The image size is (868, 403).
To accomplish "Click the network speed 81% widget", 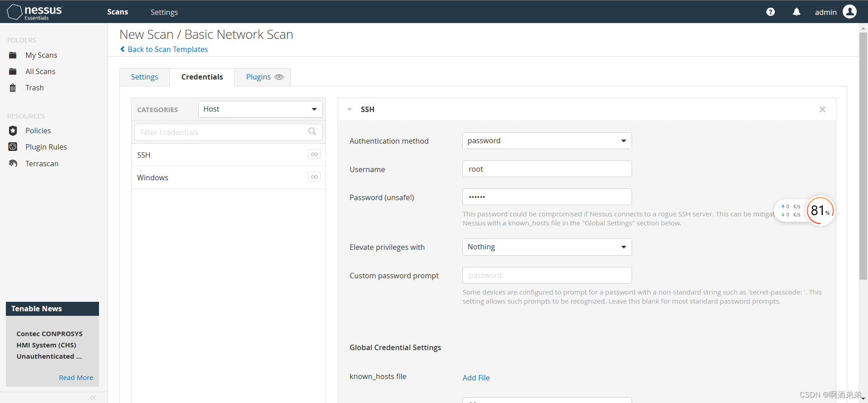I will point(805,211).
